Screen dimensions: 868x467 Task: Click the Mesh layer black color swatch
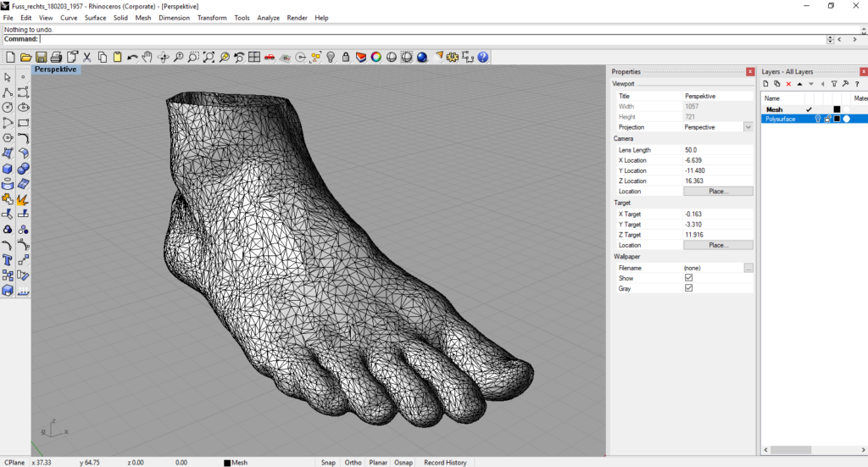(x=837, y=109)
